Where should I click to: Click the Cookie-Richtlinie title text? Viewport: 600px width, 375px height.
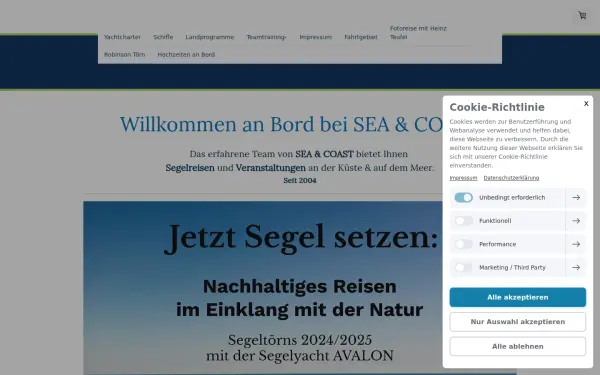pyautogui.click(x=497, y=107)
